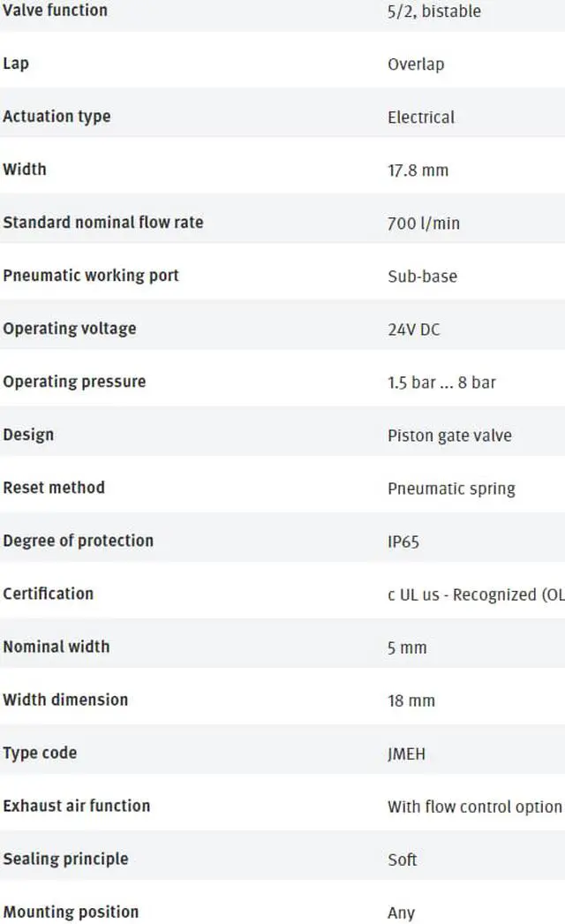Select the "24V DC" voltage value

tap(413, 329)
